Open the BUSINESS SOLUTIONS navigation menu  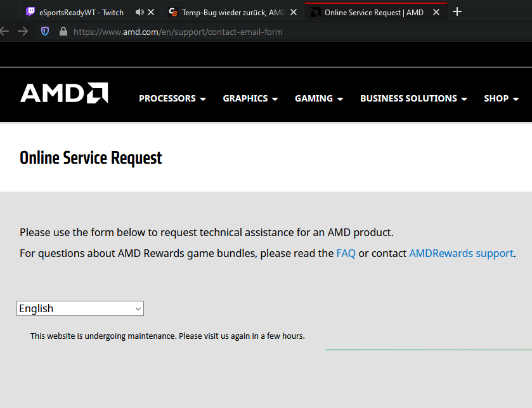pyautogui.click(x=408, y=98)
